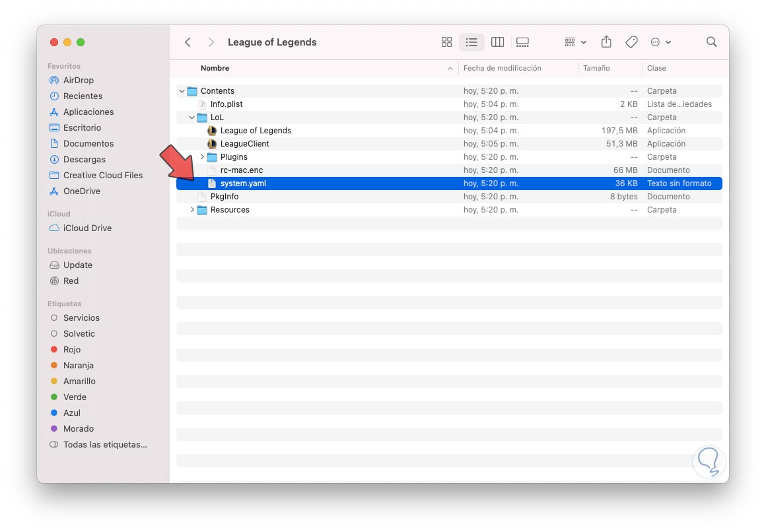Sort by Fecha de modificación column
Image resolution: width=766 pixels, height=532 pixels.
pos(503,69)
